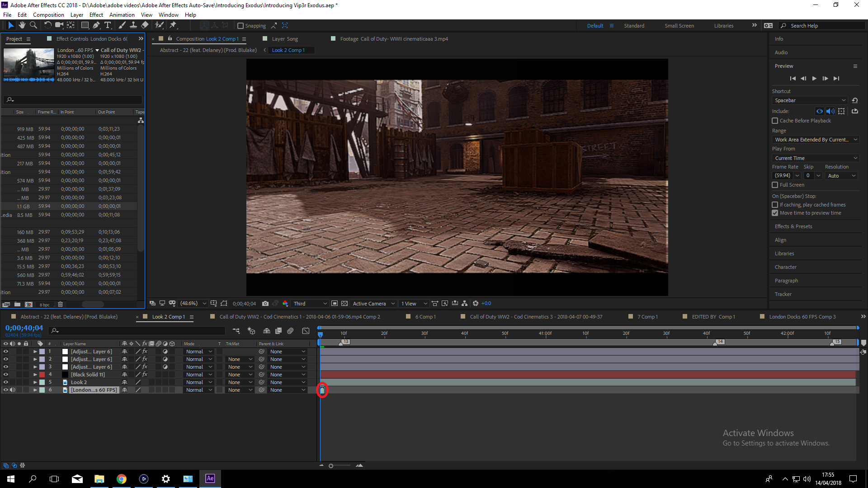Select the Hand tool
This screenshot has width=868, height=488.
pyautogui.click(x=22, y=25)
